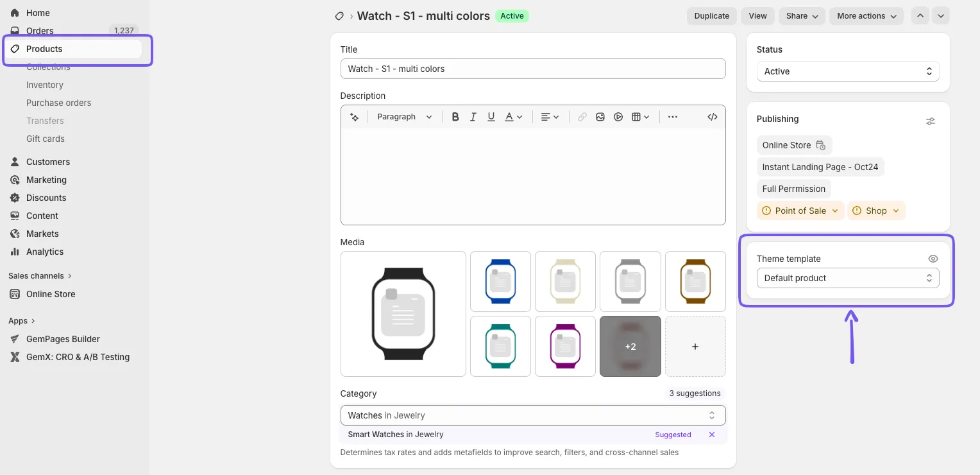
Task: Accept the Smart Watches in Jewelry suggestion
Action: (396, 435)
